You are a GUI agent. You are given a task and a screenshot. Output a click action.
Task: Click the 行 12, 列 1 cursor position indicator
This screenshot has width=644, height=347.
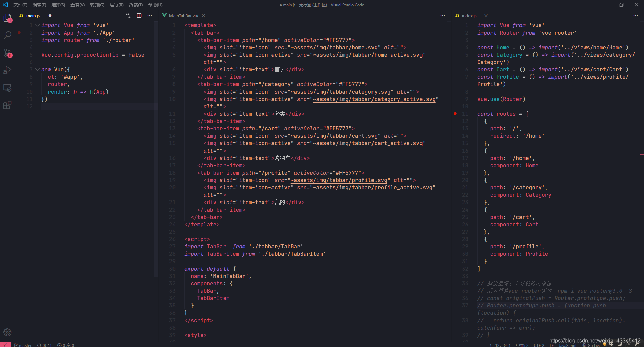tap(500, 345)
